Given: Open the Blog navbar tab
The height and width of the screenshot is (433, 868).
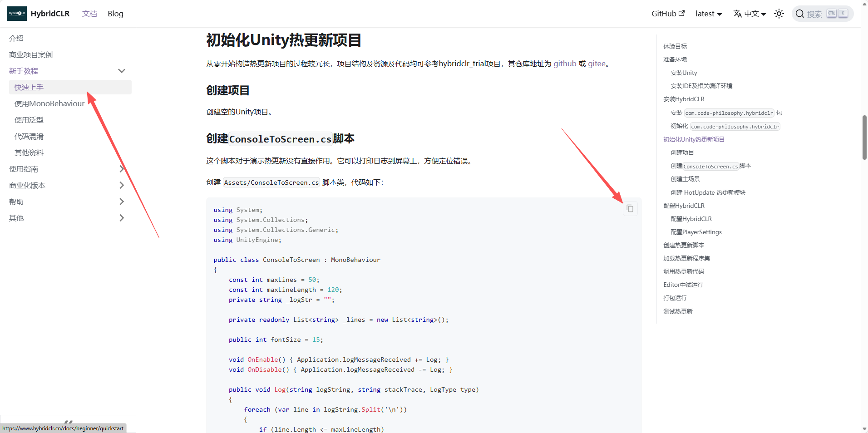Looking at the screenshot, I should click(x=115, y=14).
